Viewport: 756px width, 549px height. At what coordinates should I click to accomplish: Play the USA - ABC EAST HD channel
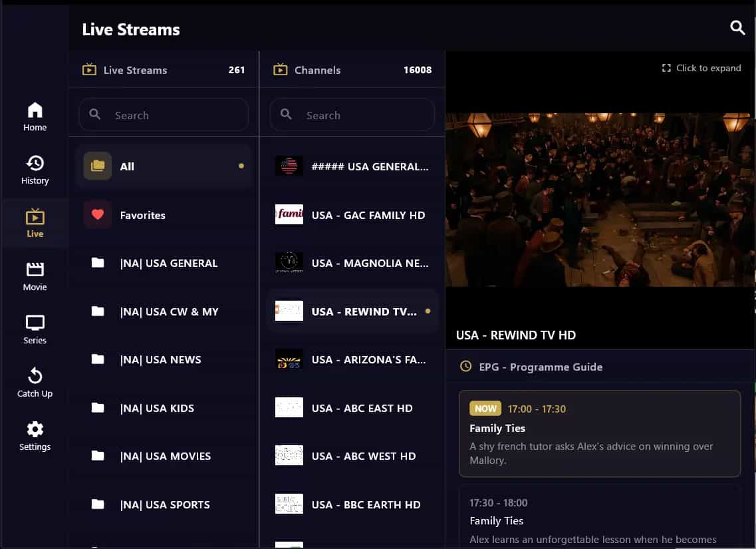tap(352, 408)
